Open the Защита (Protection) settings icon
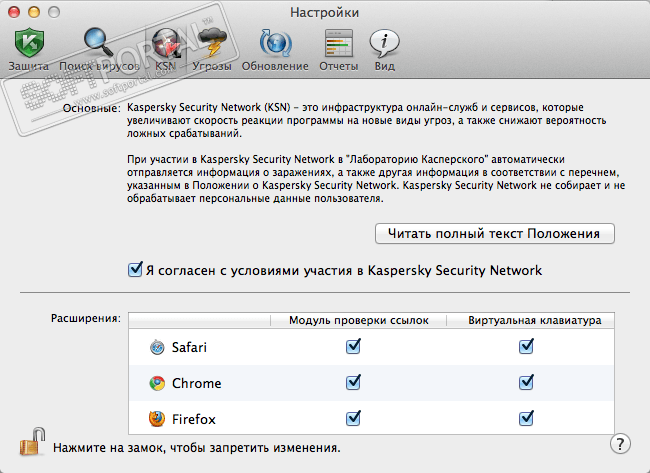The width and height of the screenshot is (650, 473). (28, 44)
